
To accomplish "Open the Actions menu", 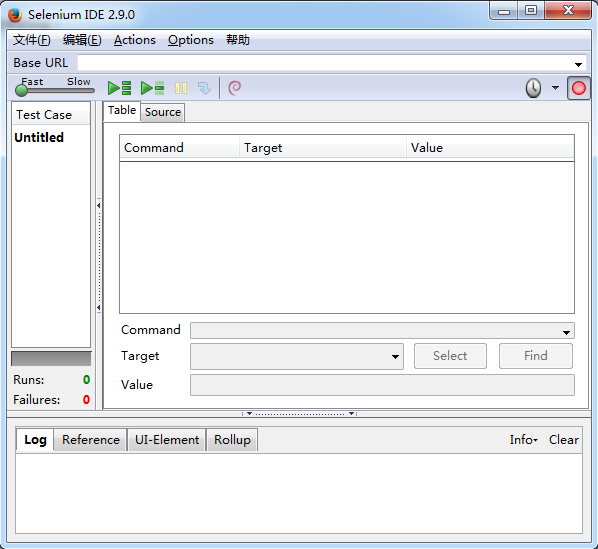I will [x=135, y=40].
